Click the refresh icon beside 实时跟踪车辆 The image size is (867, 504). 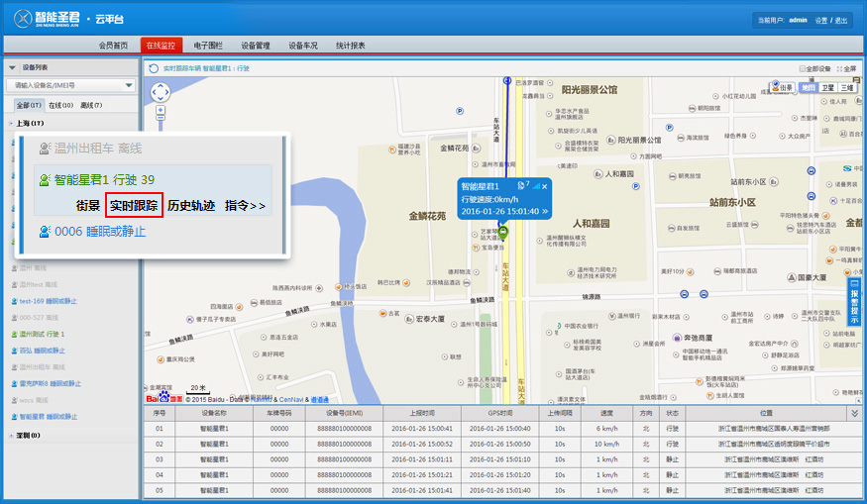click(155, 68)
